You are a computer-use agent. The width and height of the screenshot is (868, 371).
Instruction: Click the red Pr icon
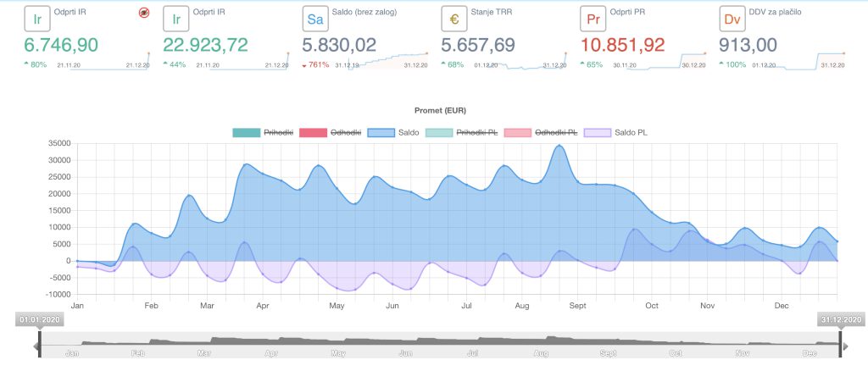click(593, 19)
